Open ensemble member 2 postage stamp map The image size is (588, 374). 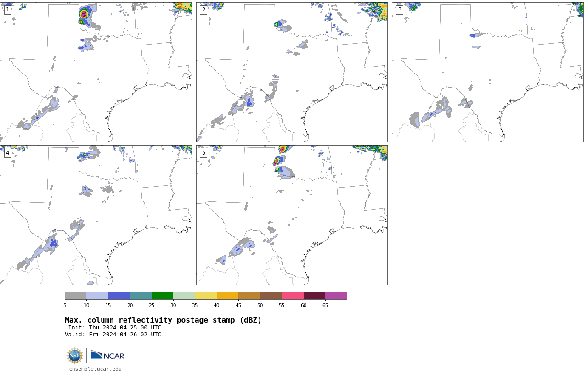point(292,72)
